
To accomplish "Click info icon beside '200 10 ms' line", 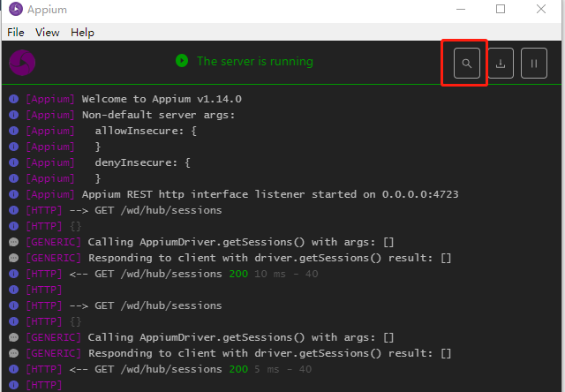I will click(14, 274).
